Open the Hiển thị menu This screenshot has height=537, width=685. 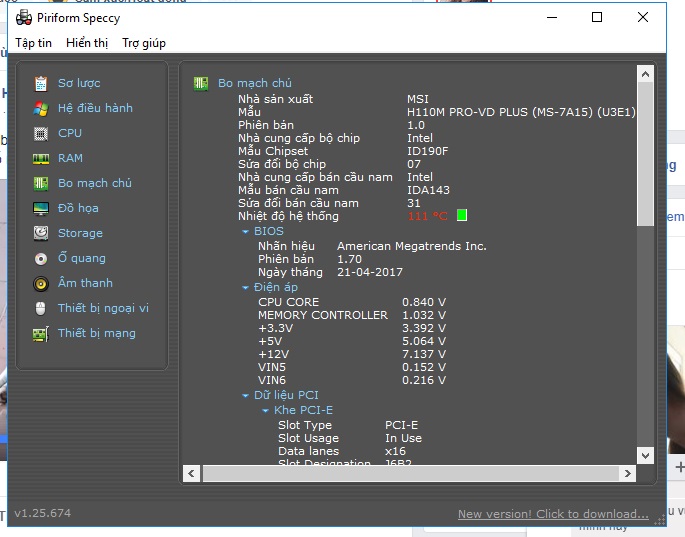(87, 43)
